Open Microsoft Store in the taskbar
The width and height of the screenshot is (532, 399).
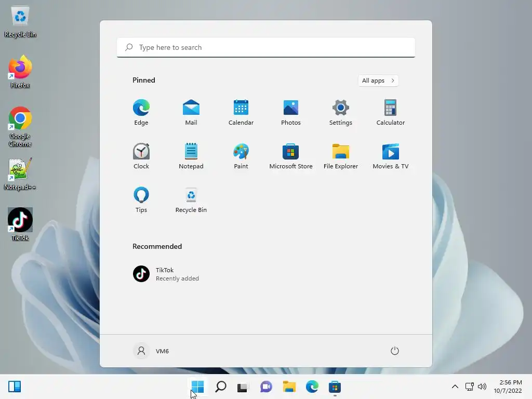coord(335,387)
